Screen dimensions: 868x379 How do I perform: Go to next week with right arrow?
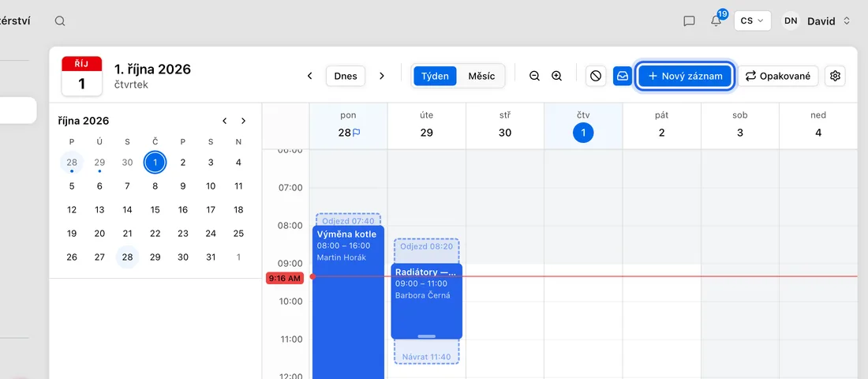pos(381,76)
